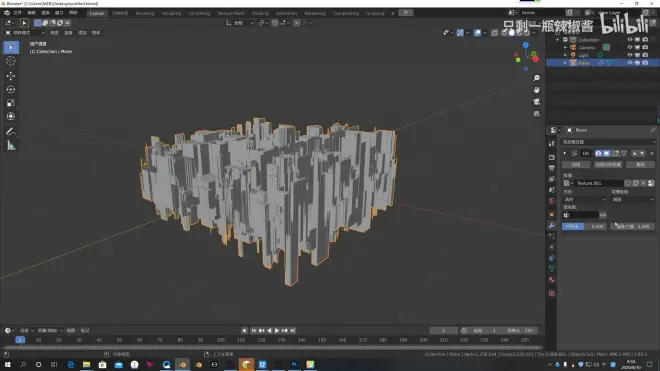Switch to the Animation workspace tab
Screen dimensions: 660x371
tap(286, 13)
